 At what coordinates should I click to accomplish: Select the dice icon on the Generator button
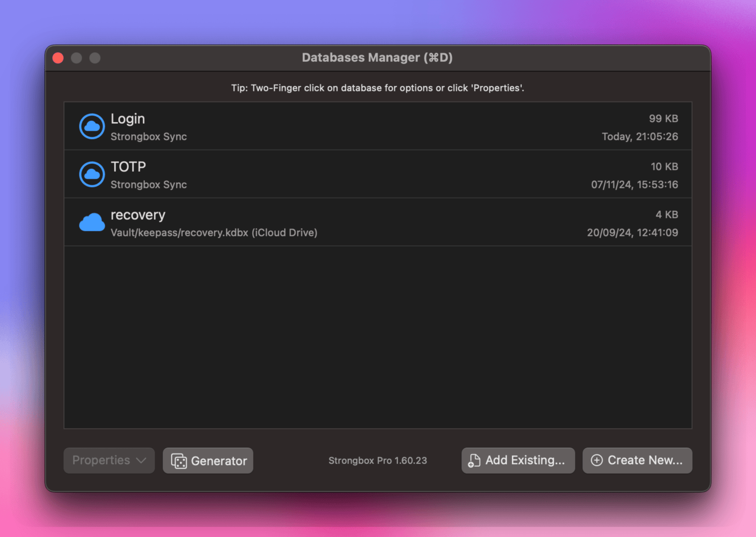178,460
